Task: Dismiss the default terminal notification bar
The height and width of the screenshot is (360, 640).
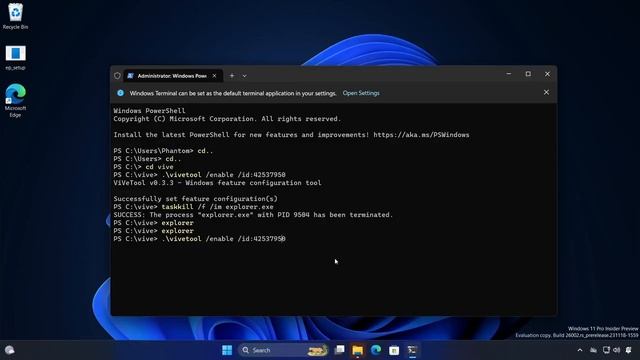Action: pyautogui.click(x=546, y=93)
